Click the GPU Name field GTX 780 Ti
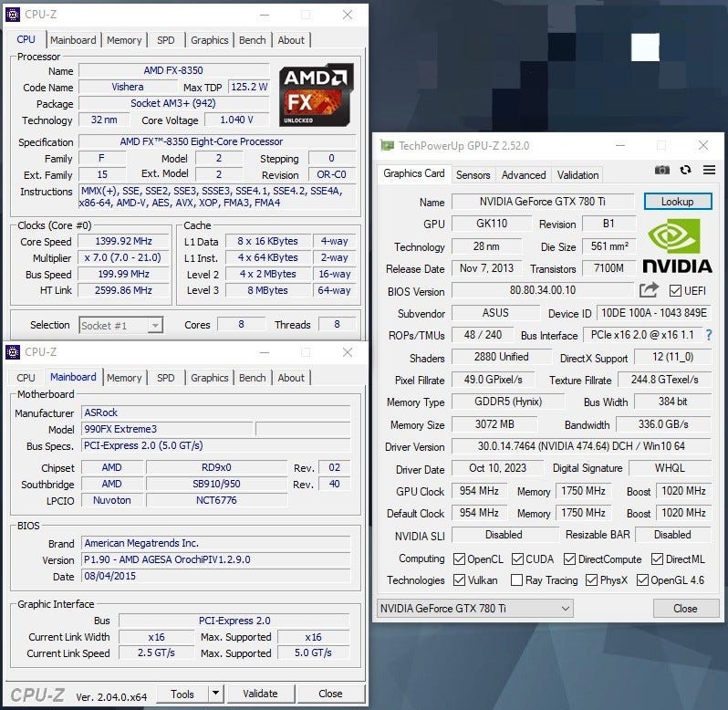 (542, 202)
